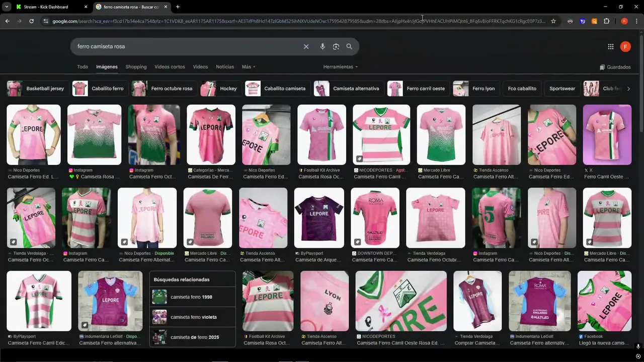The image size is (644, 362).
Task: Open Facebook Llegó la nueva camiseta thumbnail
Action: (x=604, y=301)
